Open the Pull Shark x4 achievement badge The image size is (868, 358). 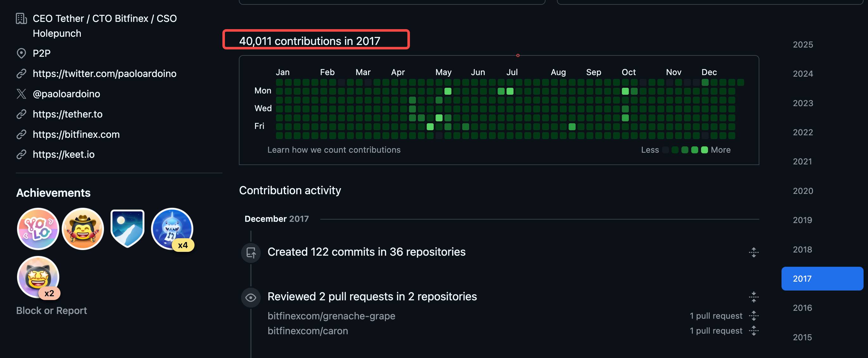click(x=172, y=228)
